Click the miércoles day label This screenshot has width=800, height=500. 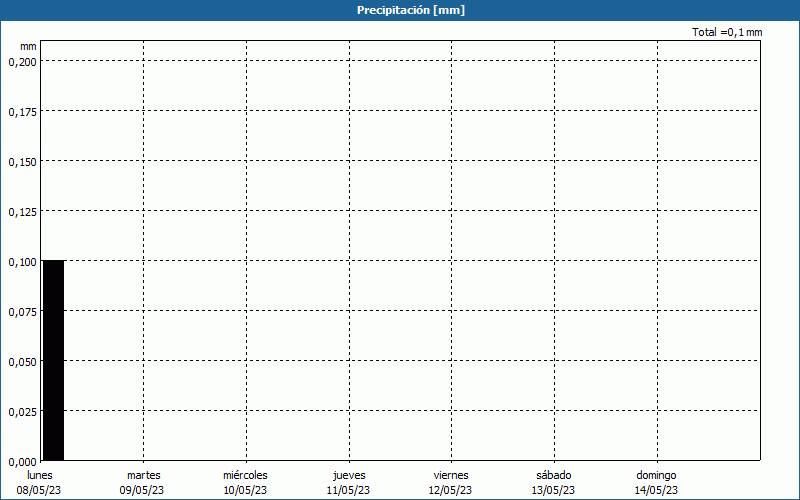(245, 475)
